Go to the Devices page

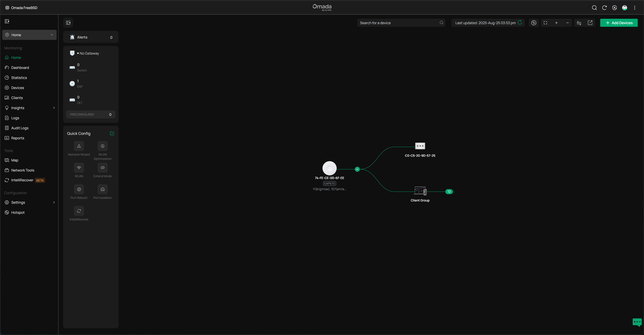point(17,88)
